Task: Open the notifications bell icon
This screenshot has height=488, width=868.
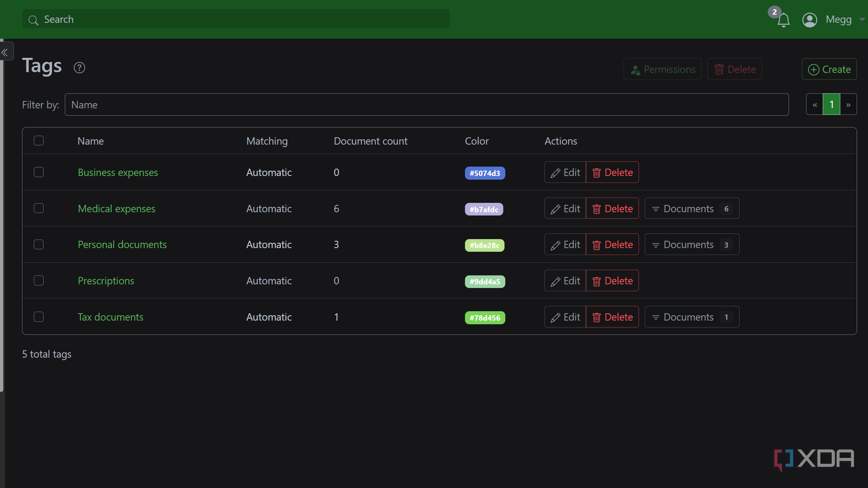Action: pyautogui.click(x=783, y=20)
